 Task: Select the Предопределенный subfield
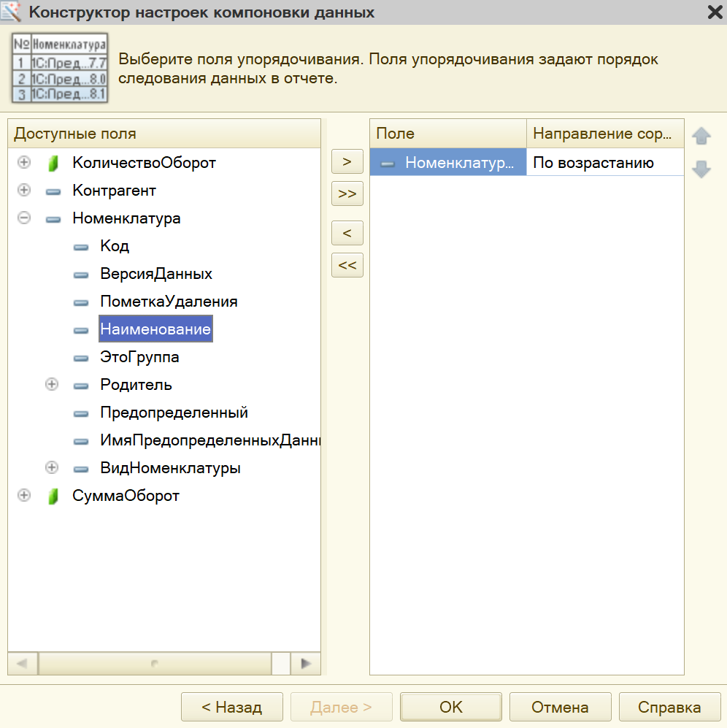174,413
